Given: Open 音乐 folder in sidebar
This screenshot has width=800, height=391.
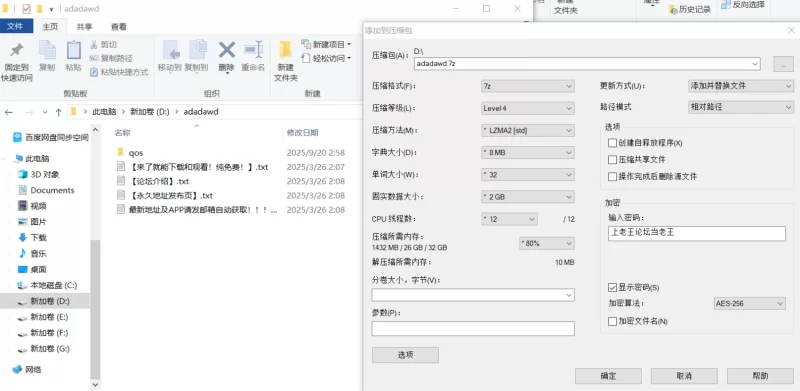Looking at the screenshot, I should [x=32, y=254].
